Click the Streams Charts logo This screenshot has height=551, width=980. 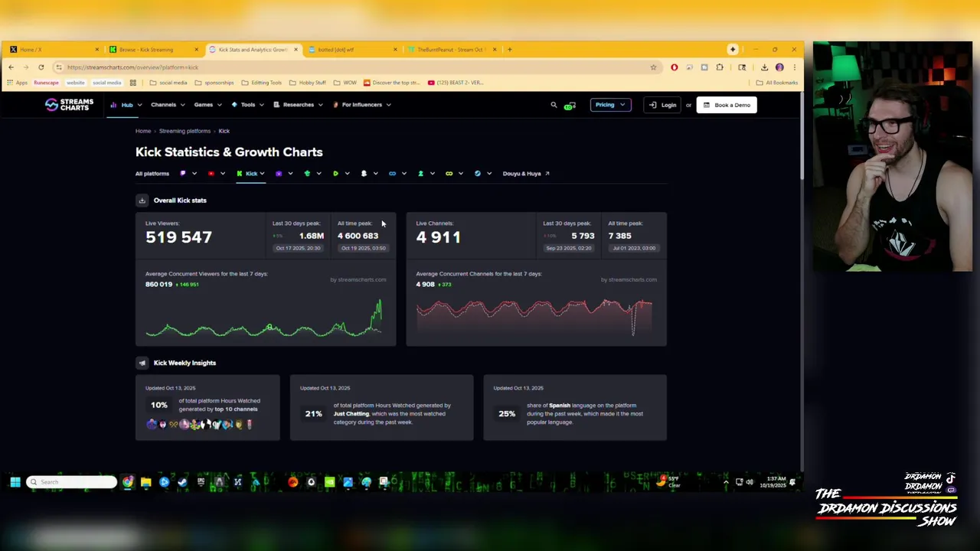69,105
